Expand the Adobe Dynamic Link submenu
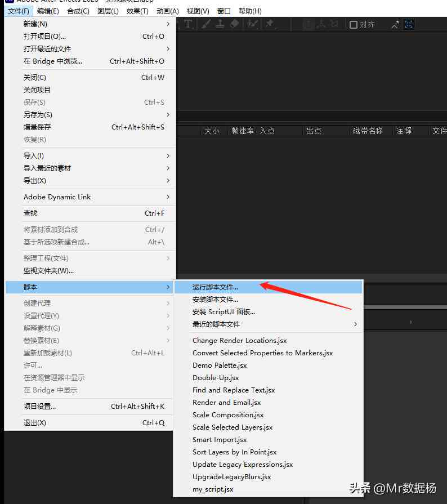The height and width of the screenshot is (504, 447). (x=90, y=197)
